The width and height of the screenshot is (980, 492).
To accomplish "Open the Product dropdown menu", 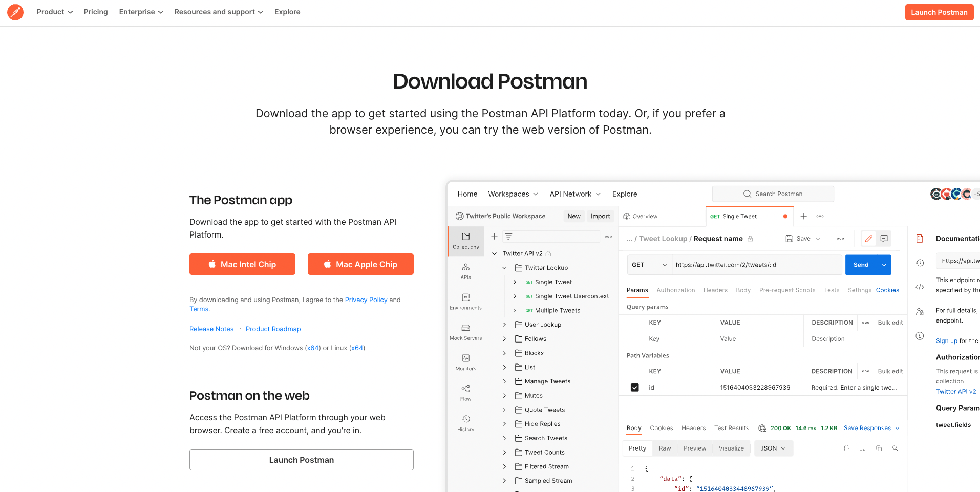I will (x=55, y=12).
